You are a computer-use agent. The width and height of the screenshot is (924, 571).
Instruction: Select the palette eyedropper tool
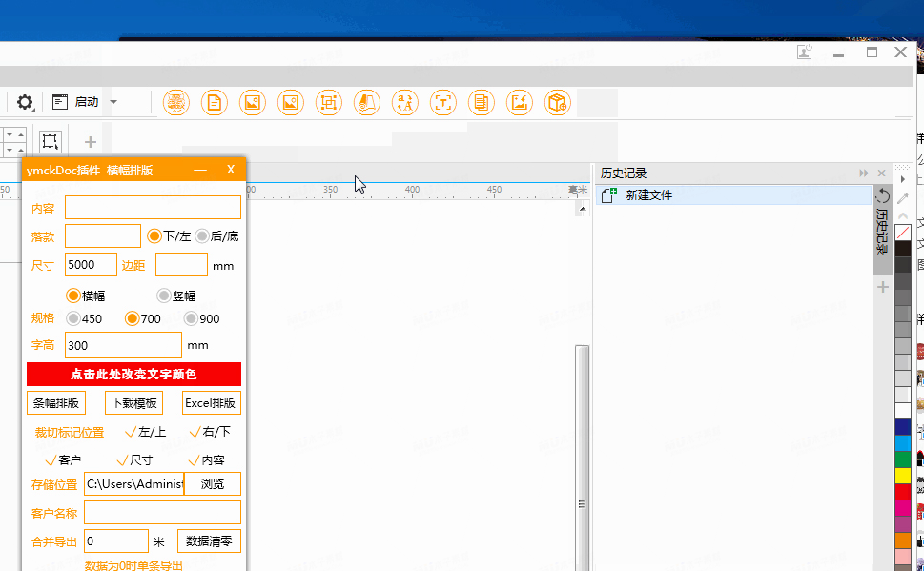point(903,197)
